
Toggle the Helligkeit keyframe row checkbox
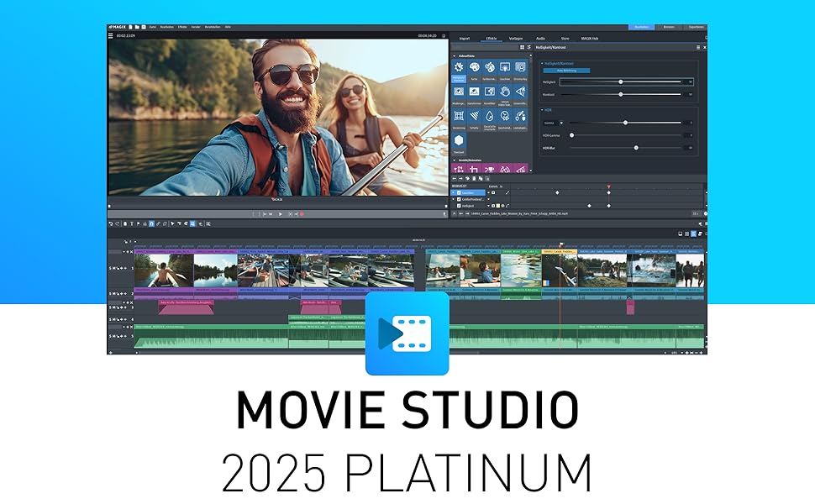pos(459,206)
